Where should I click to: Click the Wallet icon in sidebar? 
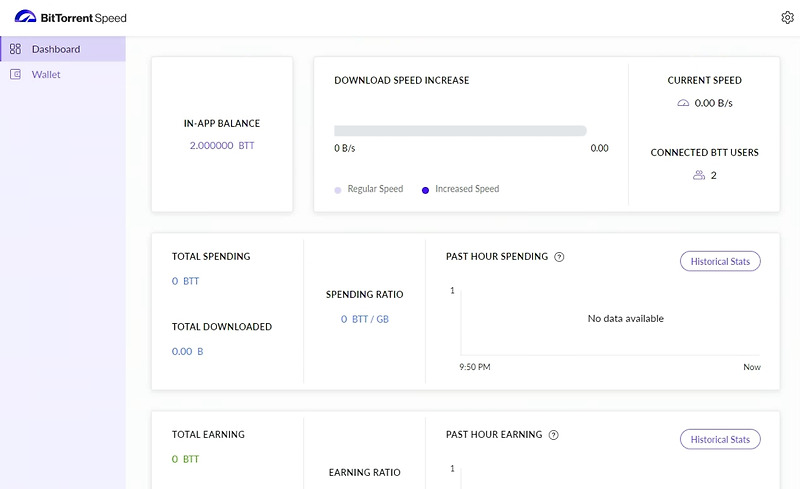pyautogui.click(x=15, y=74)
